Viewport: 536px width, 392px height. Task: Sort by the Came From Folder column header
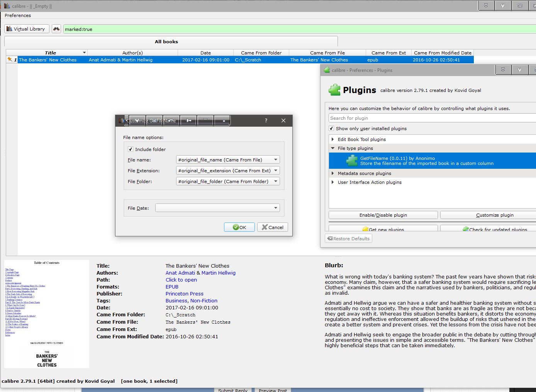click(261, 53)
